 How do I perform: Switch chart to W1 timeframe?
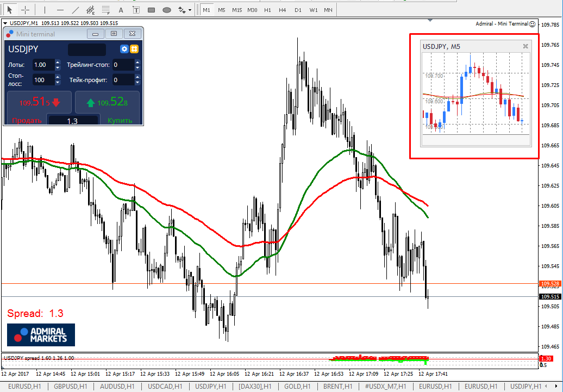pyautogui.click(x=314, y=10)
